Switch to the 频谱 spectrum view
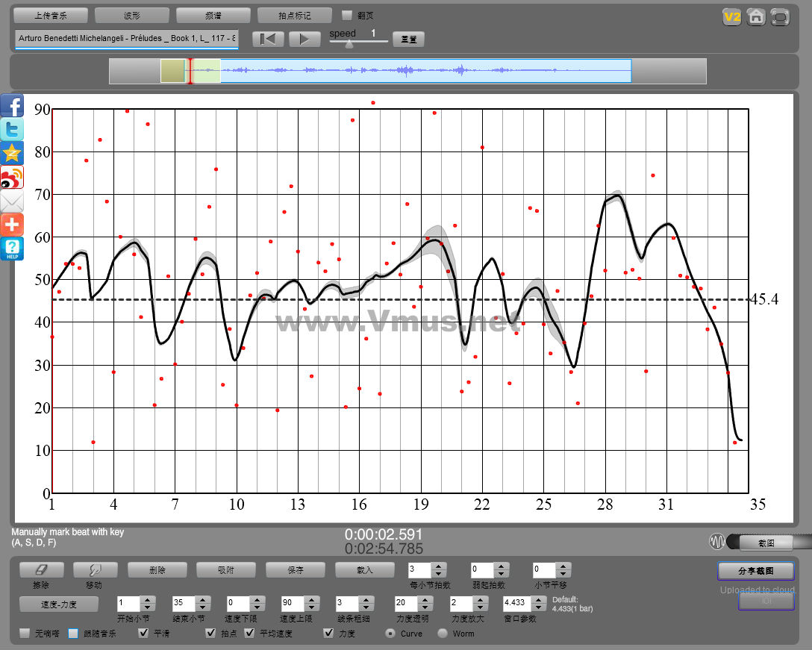The image size is (812, 650). 213,15
